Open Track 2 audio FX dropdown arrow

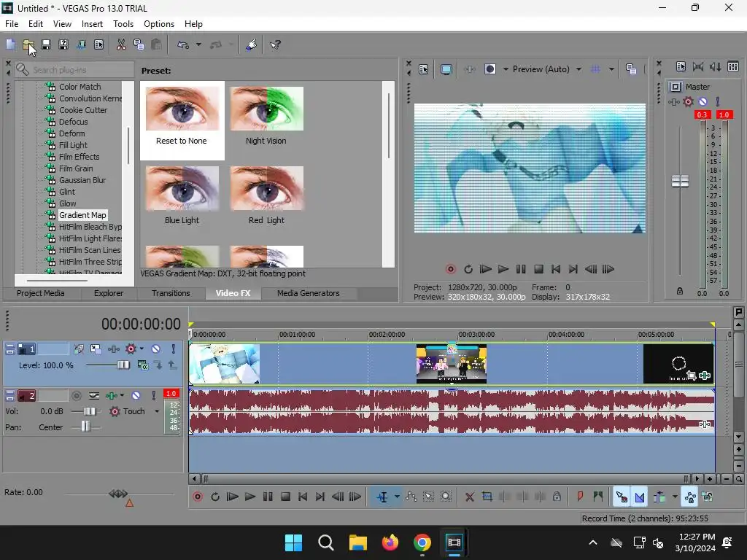(122, 396)
